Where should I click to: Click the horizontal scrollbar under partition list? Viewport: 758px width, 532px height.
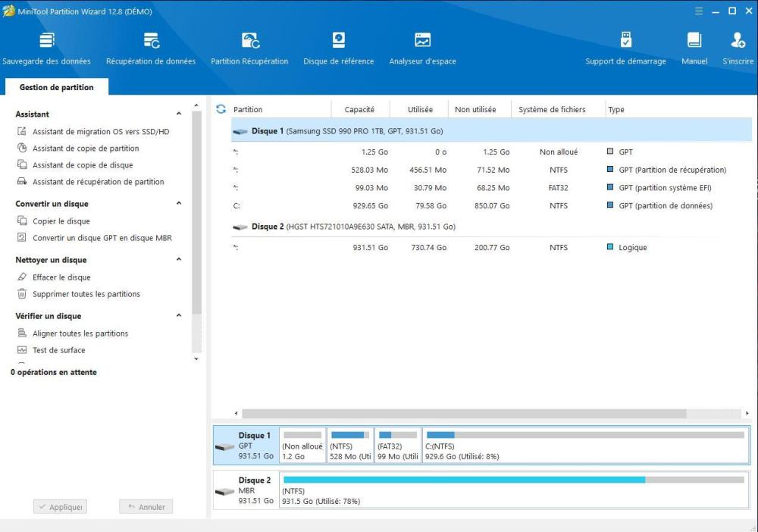pyautogui.click(x=464, y=414)
